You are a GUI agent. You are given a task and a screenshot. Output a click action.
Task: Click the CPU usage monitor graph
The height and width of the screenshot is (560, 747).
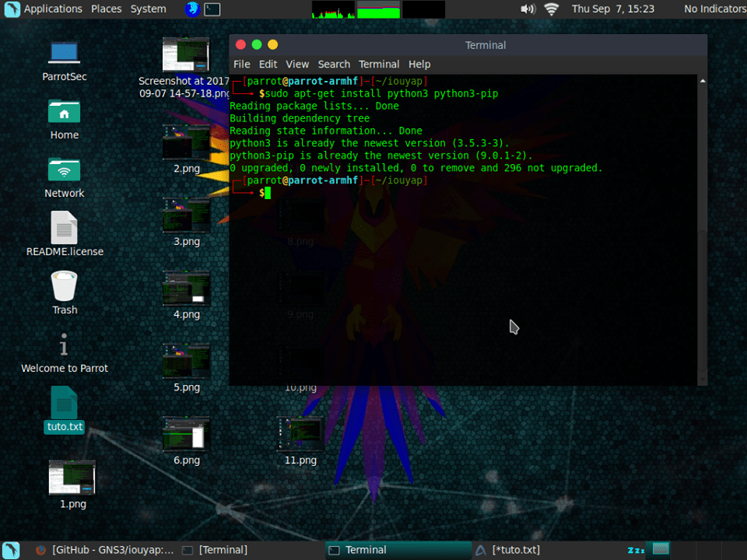[x=333, y=9]
